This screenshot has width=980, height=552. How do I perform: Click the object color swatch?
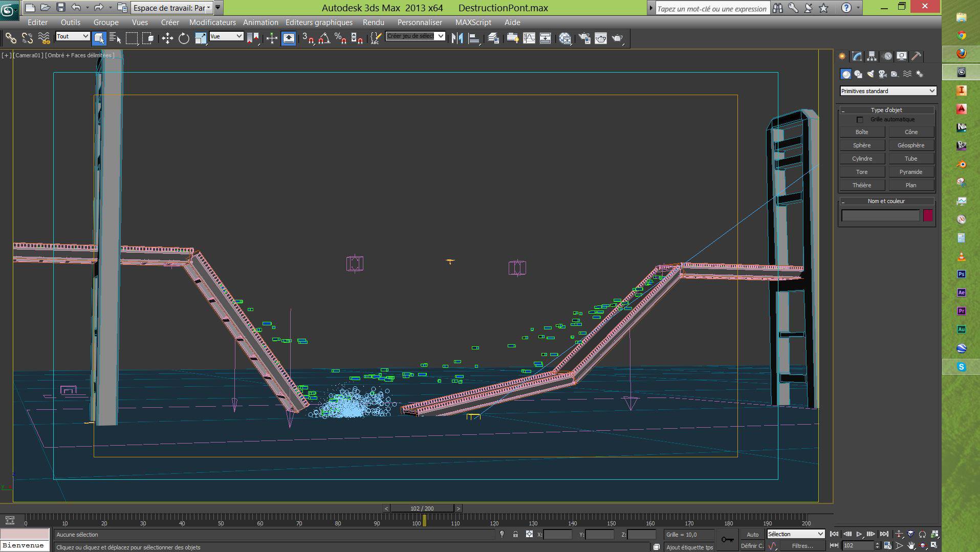[928, 215]
